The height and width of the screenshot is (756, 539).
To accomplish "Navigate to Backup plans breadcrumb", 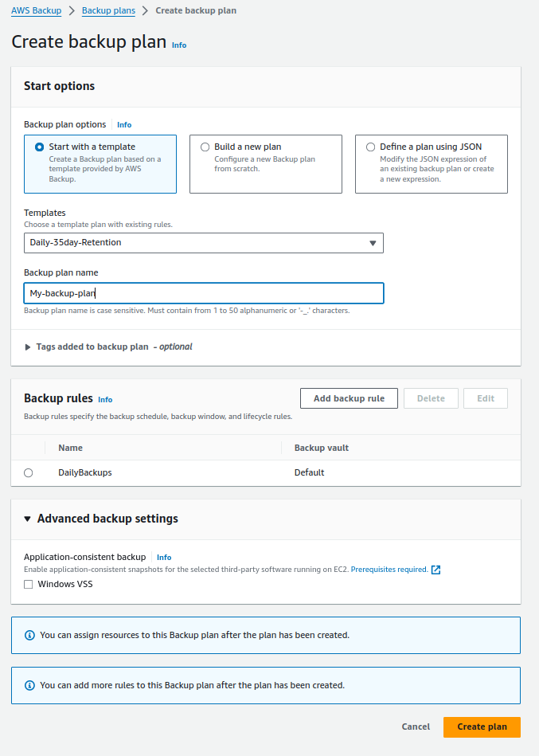I will [108, 10].
